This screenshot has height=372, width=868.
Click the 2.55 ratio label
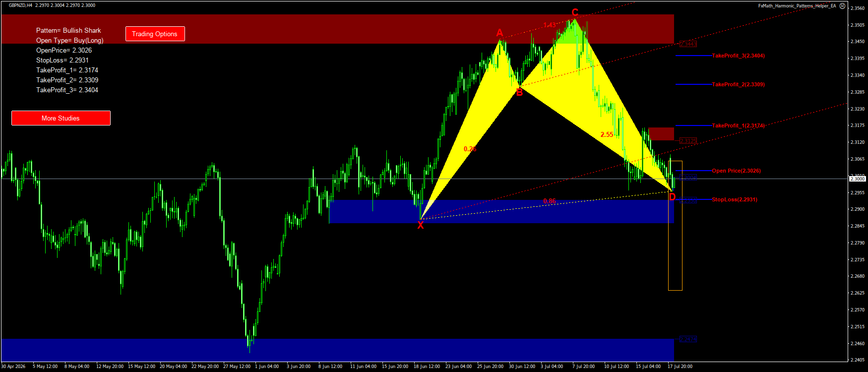click(x=607, y=134)
